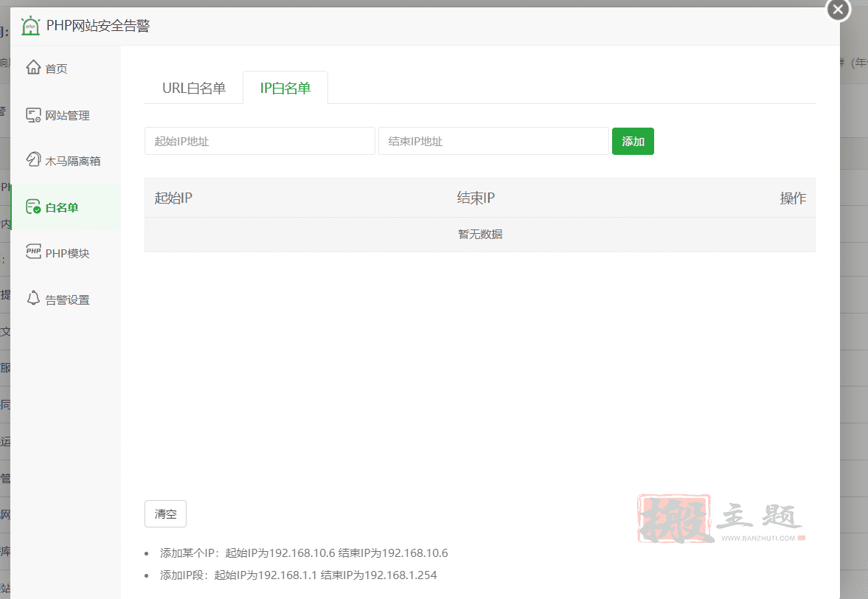Select the IP白名单 tab
The image size is (868, 599).
[x=285, y=88]
